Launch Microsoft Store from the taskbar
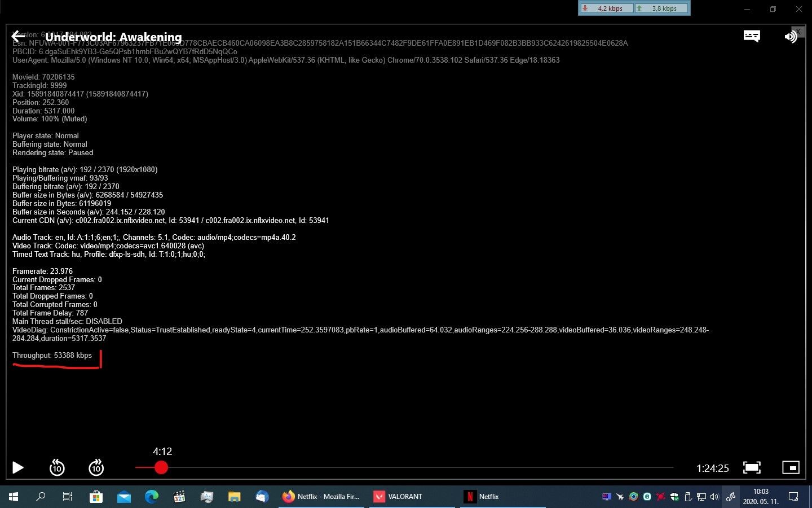The height and width of the screenshot is (508, 812). pos(96,497)
